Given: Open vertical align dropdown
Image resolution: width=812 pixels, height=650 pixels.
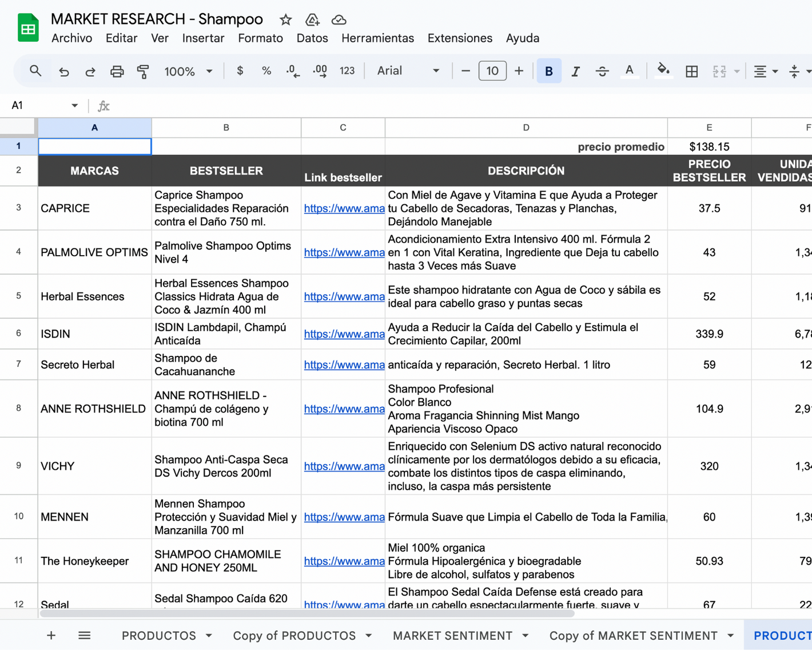Looking at the screenshot, I should tap(799, 72).
